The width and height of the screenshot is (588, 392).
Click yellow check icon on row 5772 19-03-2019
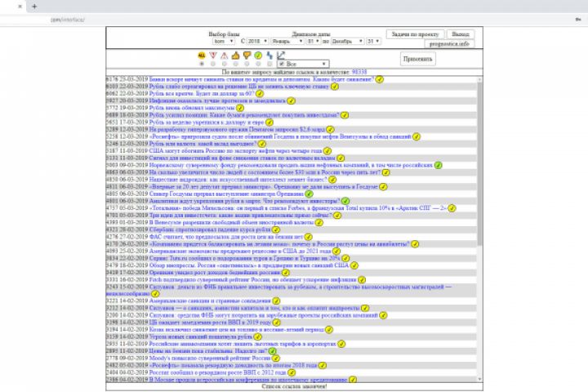point(240,108)
